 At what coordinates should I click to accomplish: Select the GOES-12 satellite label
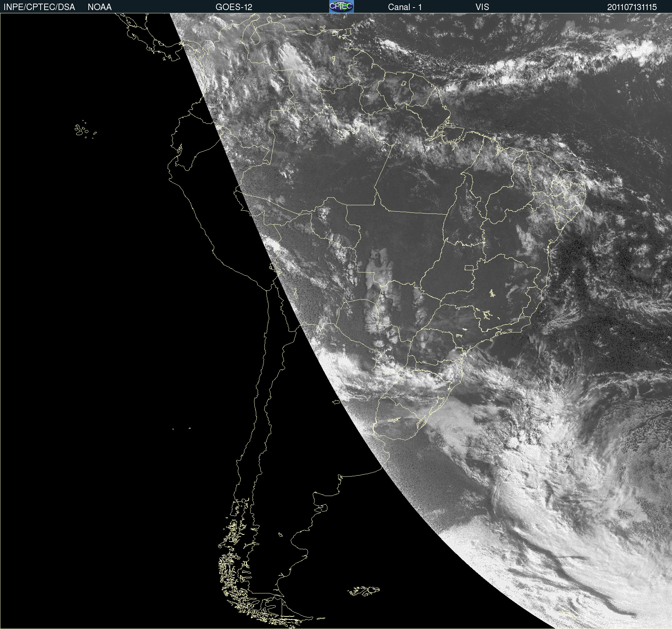coord(234,7)
